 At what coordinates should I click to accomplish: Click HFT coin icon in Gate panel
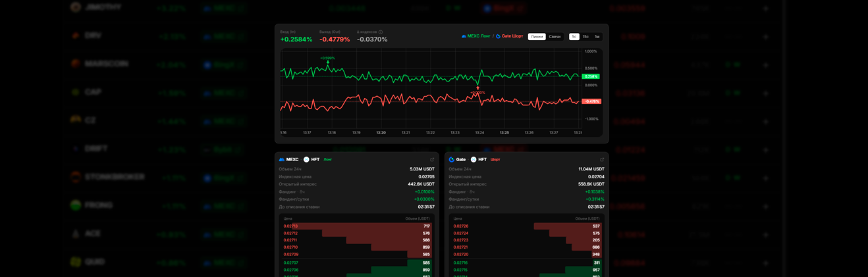click(474, 160)
